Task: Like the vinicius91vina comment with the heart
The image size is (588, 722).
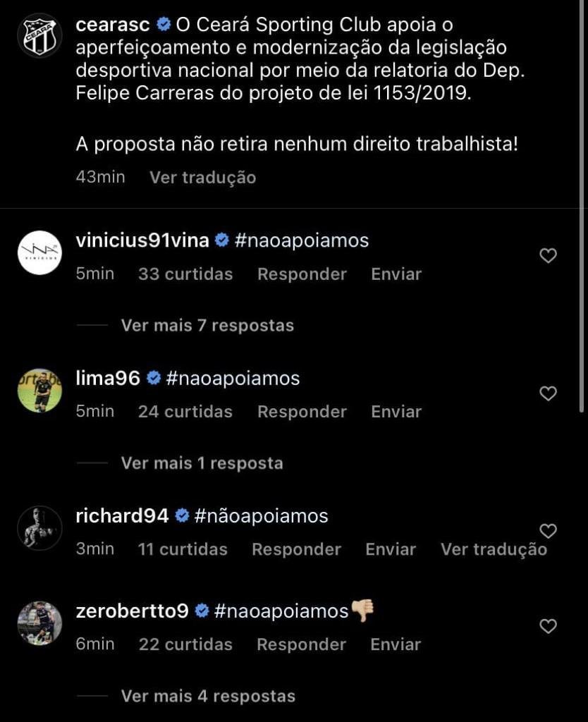Action: pos(548,256)
